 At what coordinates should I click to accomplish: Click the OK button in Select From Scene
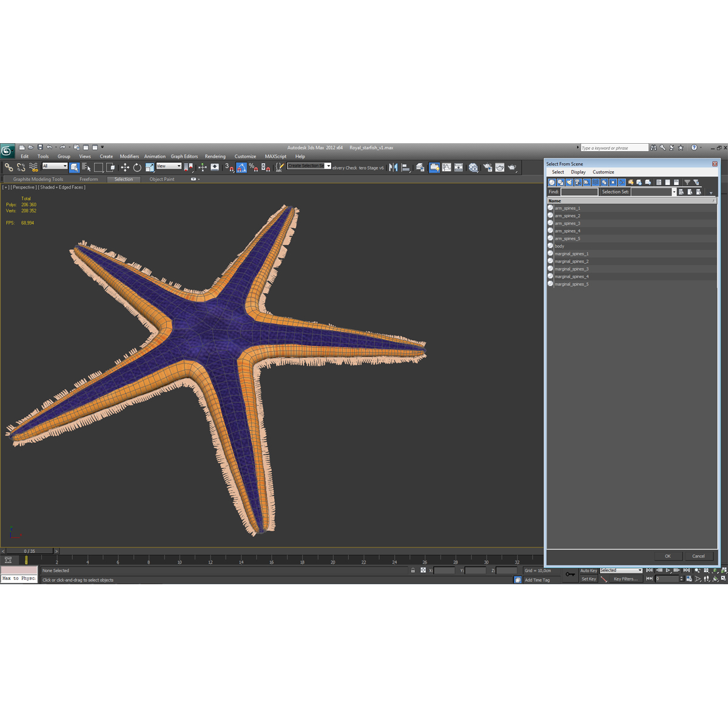667,556
